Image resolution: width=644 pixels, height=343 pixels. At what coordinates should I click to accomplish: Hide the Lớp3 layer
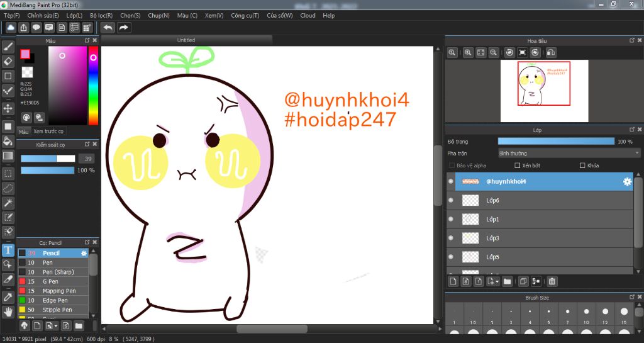tap(451, 238)
